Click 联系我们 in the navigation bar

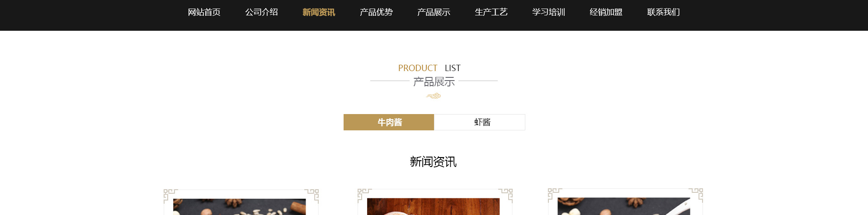coord(663,12)
